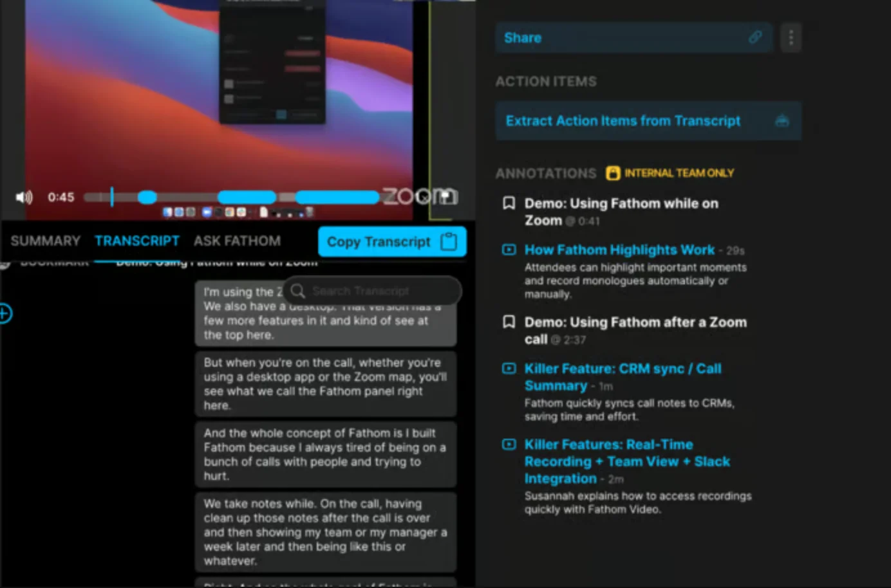Click transcript block starting 'And the whole concept of Fathom'
Image resolution: width=891 pixels, height=588 pixels.
326,455
